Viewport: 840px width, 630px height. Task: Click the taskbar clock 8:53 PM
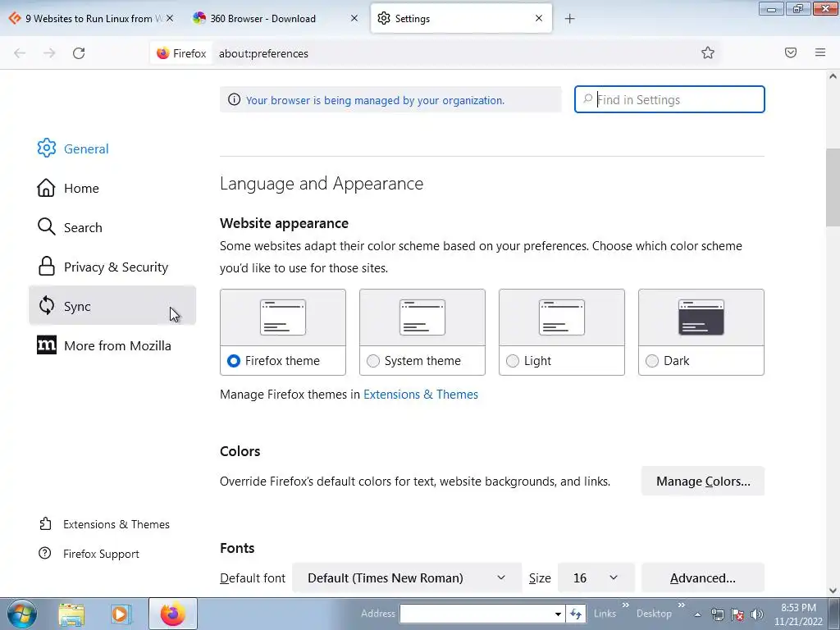pos(798,608)
